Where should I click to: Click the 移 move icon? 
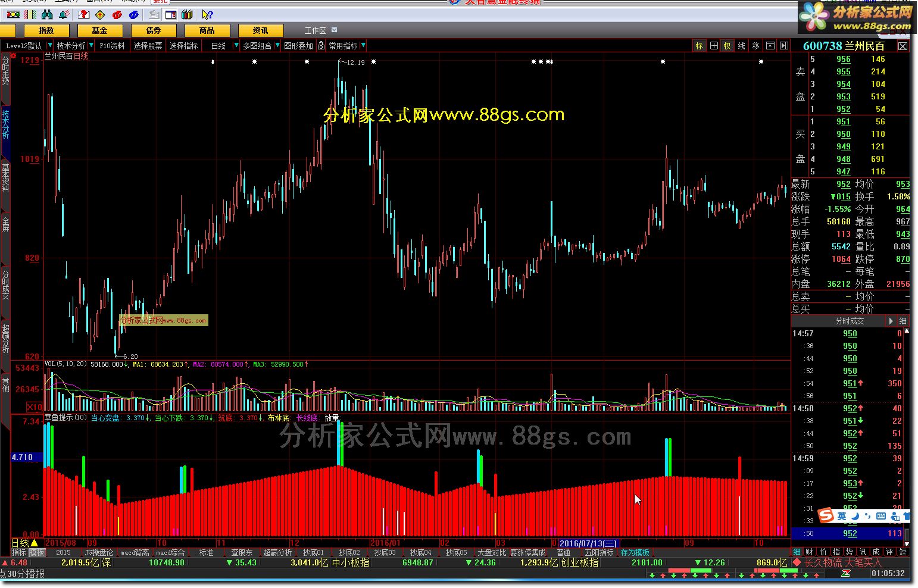(x=756, y=46)
